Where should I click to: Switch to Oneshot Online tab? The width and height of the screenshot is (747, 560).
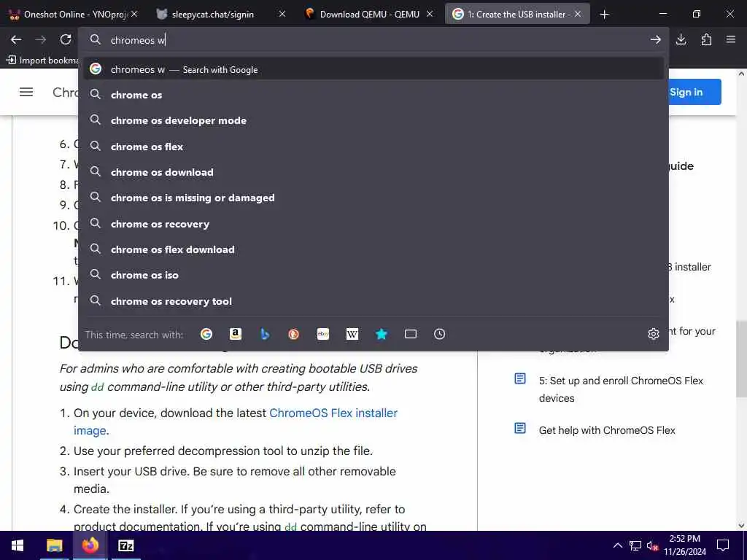coord(74,15)
